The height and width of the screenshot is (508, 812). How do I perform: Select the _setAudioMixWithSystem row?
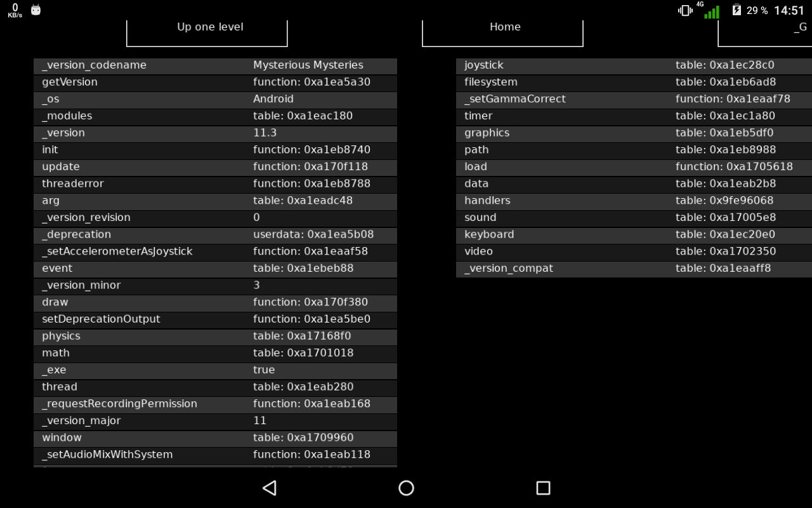(215, 455)
